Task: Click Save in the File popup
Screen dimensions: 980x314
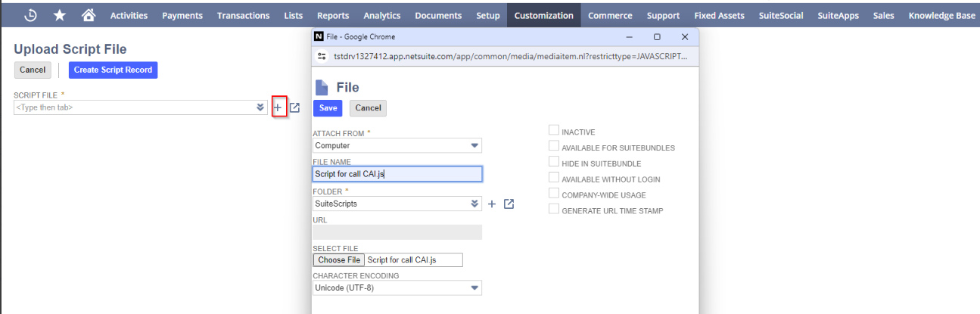Action: [x=328, y=108]
